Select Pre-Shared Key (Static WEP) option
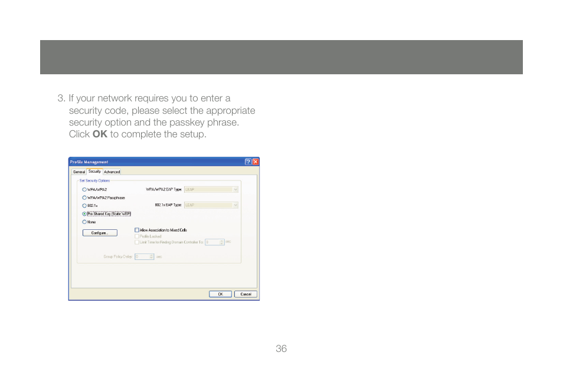 pyautogui.click(x=106, y=214)
